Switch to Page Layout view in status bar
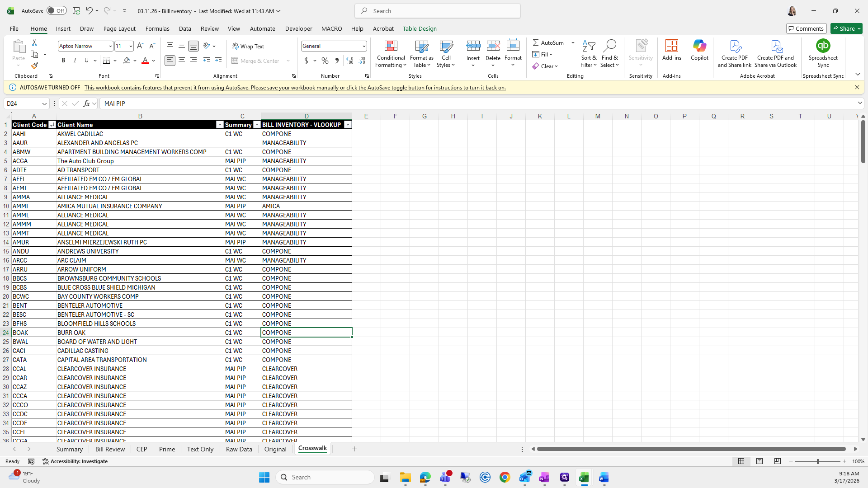 pyautogui.click(x=759, y=461)
